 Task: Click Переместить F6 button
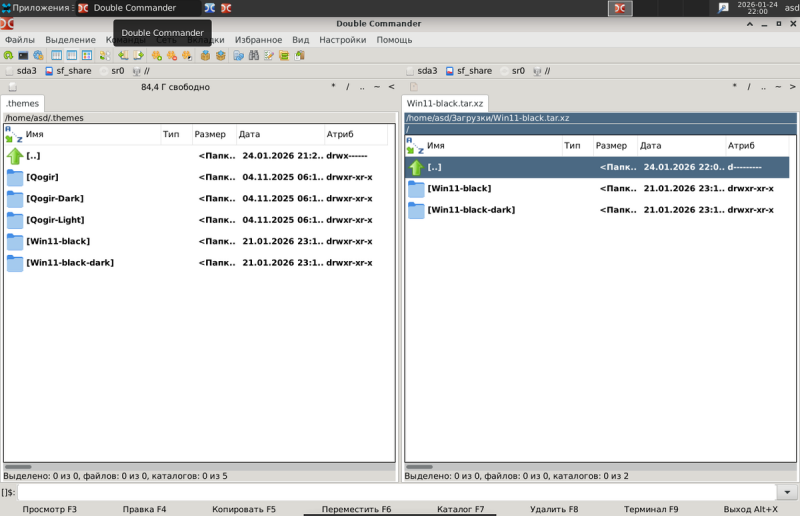point(356,509)
